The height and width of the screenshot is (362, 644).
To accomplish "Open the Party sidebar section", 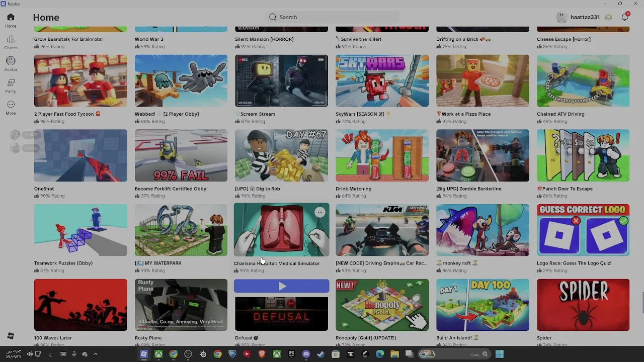I will point(11,86).
